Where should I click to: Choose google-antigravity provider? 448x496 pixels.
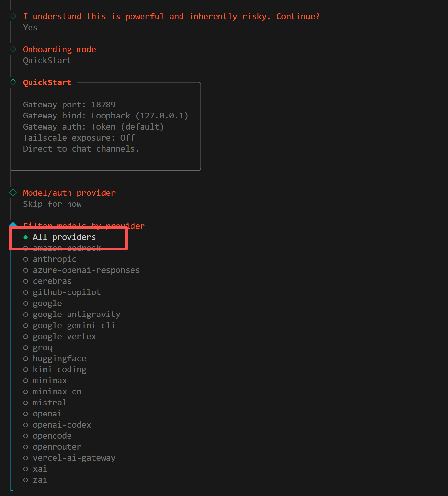tap(72, 315)
